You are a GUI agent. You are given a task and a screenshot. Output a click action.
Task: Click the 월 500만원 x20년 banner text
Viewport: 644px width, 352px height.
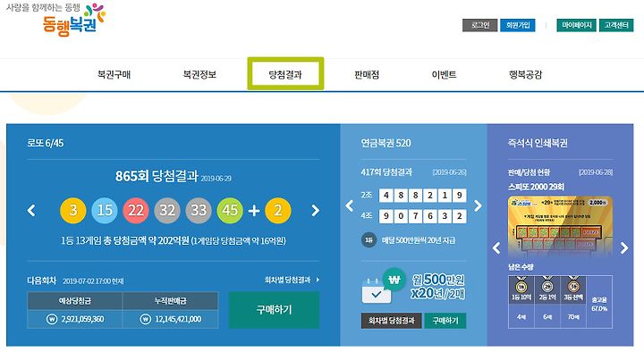coord(437,287)
